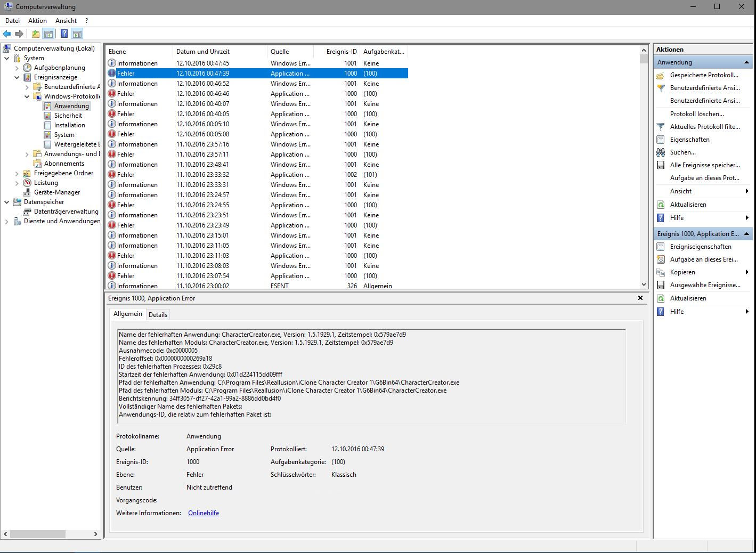Open the System log under Windows-Protokolle
Screen dimensions: 756x553
[x=64, y=135]
